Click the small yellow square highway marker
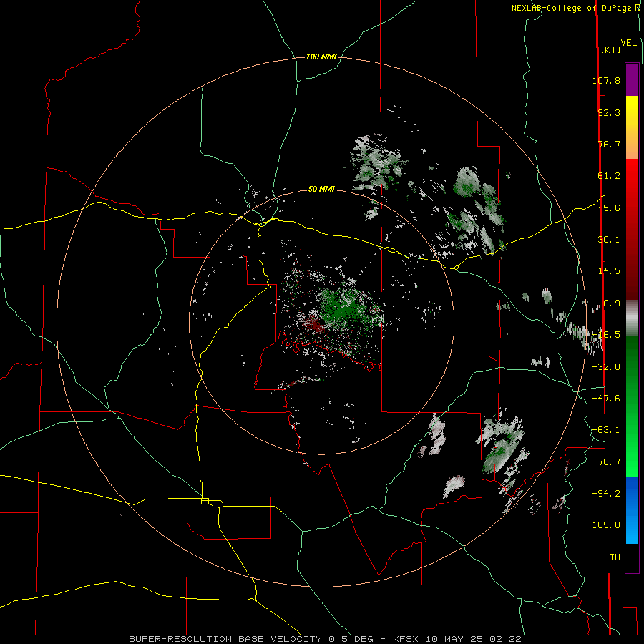Screen dimensions: 644x644 [205, 501]
